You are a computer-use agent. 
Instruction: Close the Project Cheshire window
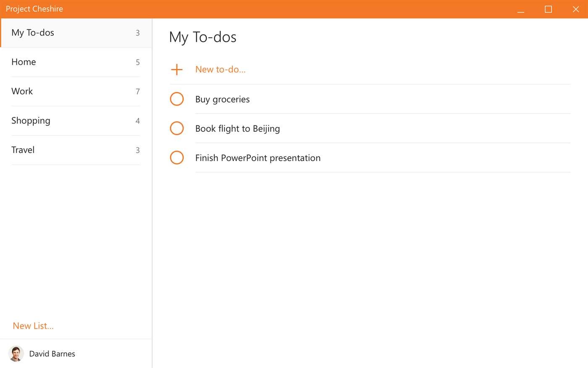(575, 9)
